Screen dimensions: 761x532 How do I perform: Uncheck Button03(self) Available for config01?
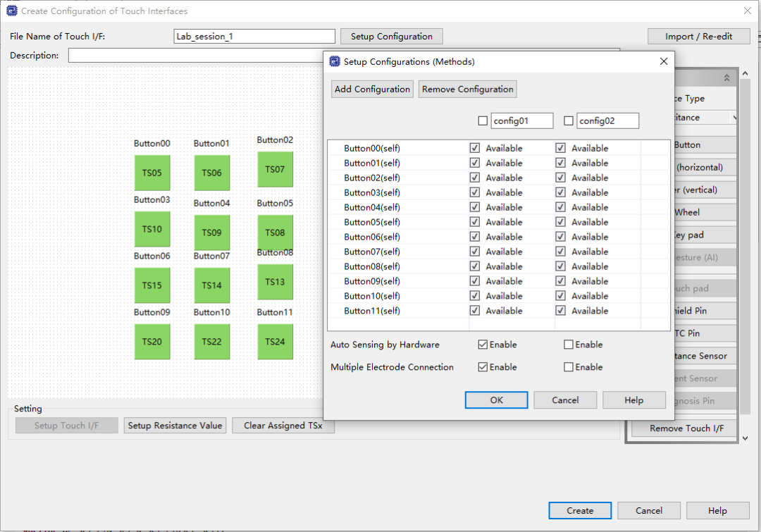tap(475, 192)
